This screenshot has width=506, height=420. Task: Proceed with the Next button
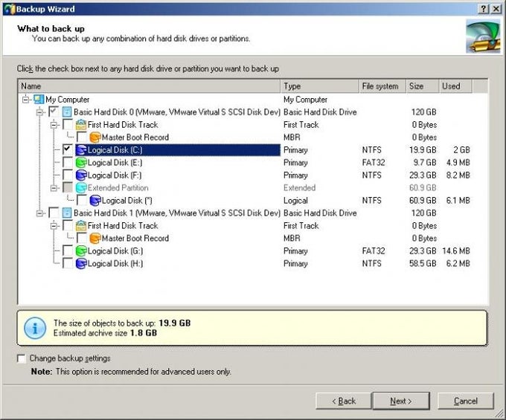pos(401,401)
